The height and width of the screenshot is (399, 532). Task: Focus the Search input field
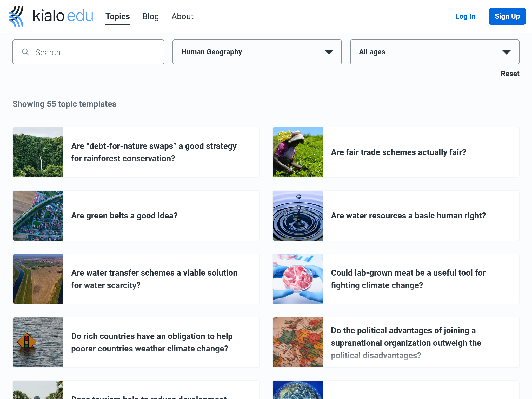(x=96, y=52)
